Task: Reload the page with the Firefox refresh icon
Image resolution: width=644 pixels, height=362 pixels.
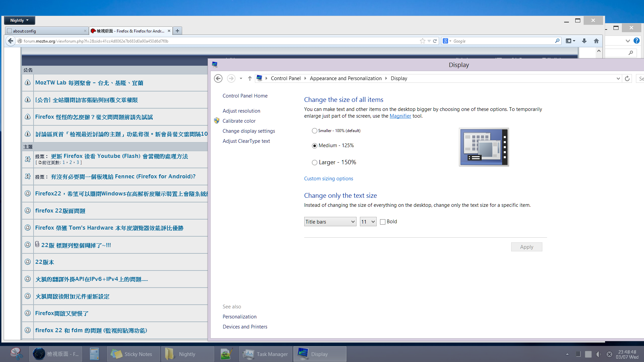Action: click(x=435, y=41)
